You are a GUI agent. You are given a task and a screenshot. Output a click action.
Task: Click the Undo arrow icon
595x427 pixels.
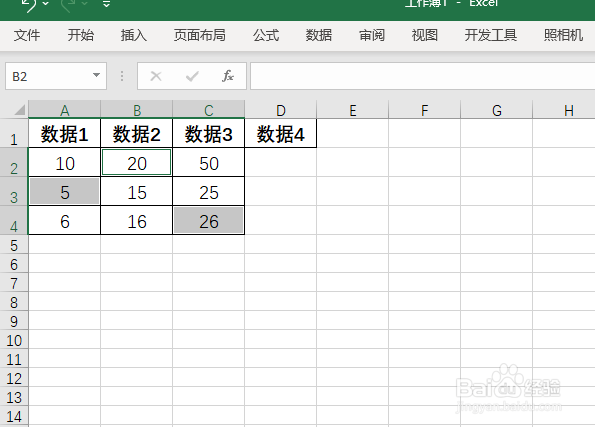pos(29,5)
